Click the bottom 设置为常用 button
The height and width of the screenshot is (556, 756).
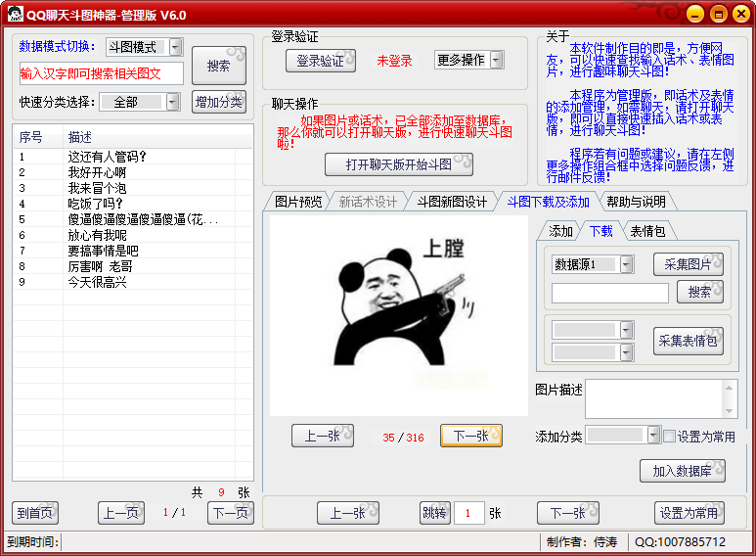(689, 513)
